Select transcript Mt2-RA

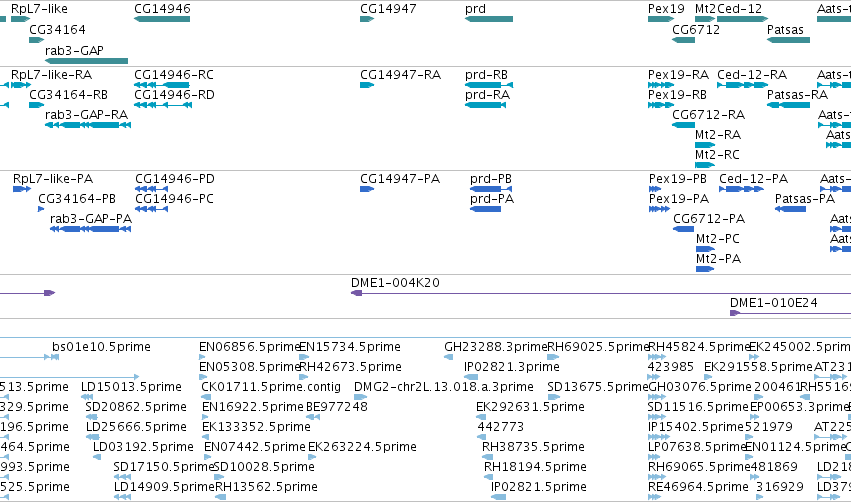click(x=717, y=135)
